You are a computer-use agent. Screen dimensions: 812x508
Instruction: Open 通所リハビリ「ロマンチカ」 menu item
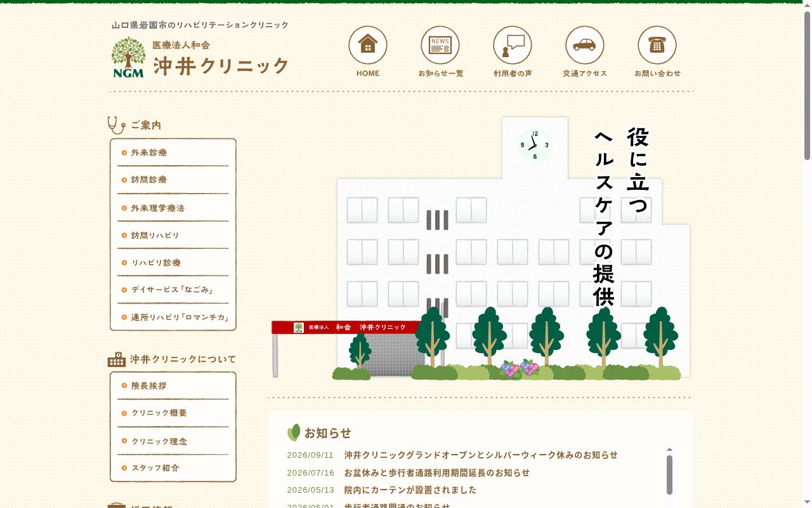(x=173, y=317)
